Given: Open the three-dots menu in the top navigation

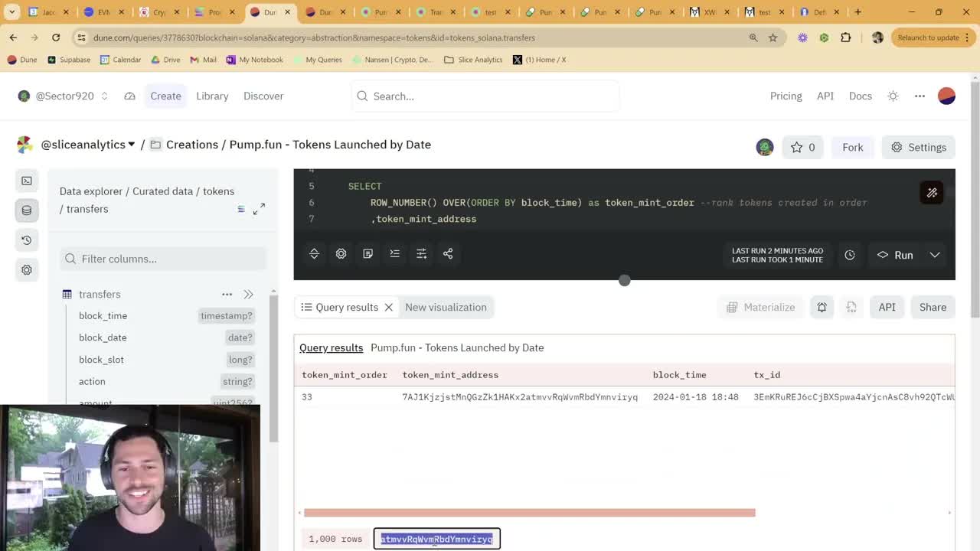Looking at the screenshot, I should pyautogui.click(x=920, y=96).
